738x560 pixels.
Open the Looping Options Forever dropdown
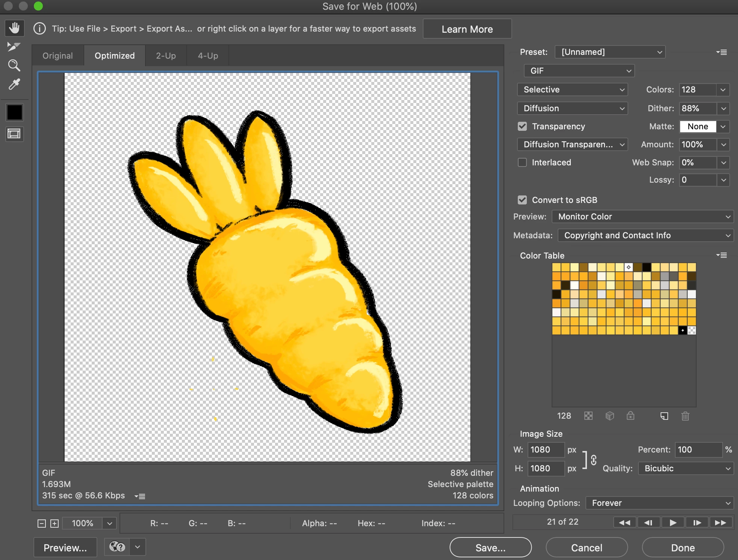tap(659, 503)
